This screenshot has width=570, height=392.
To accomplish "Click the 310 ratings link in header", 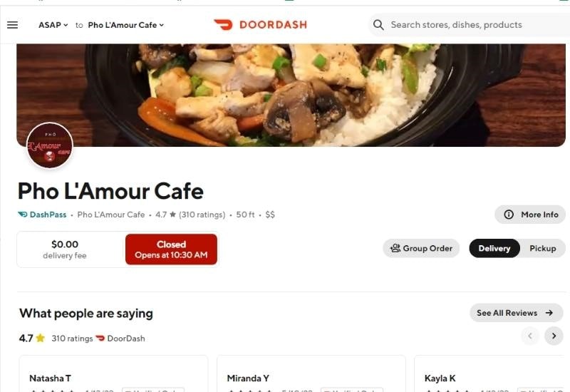I will click(x=202, y=215).
